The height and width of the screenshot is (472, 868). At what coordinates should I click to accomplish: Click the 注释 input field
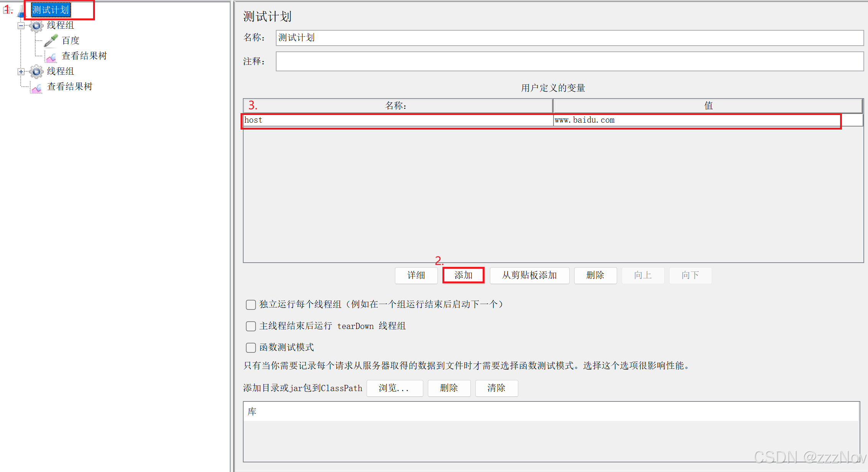[569, 61]
